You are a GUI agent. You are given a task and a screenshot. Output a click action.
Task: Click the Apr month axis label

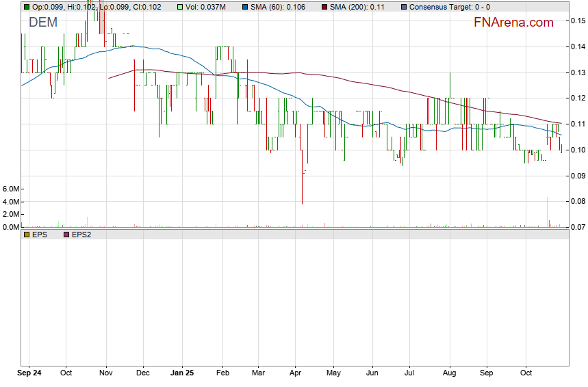(296, 373)
